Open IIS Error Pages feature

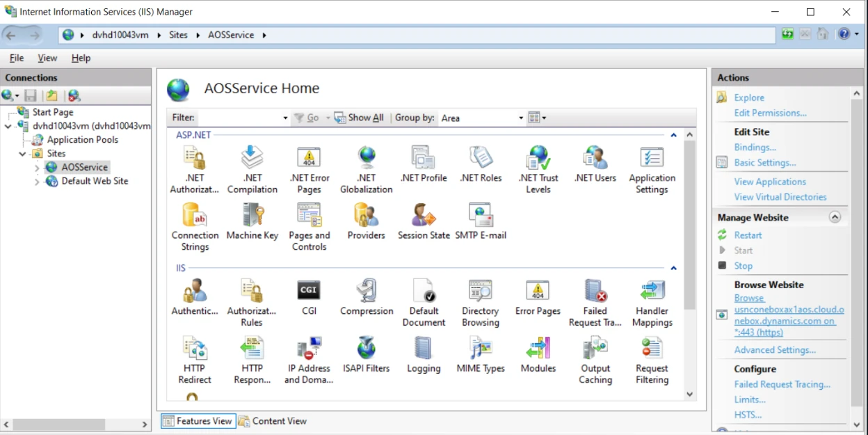pyautogui.click(x=538, y=297)
